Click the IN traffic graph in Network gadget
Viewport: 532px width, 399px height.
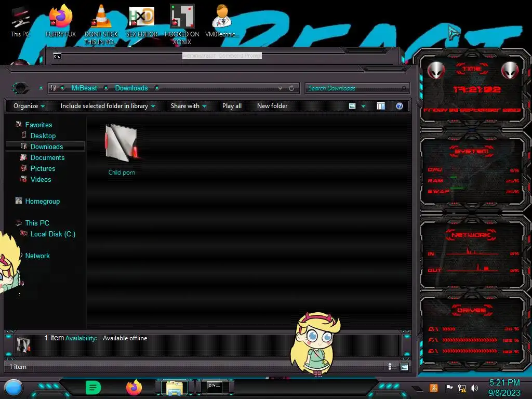coord(472,252)
